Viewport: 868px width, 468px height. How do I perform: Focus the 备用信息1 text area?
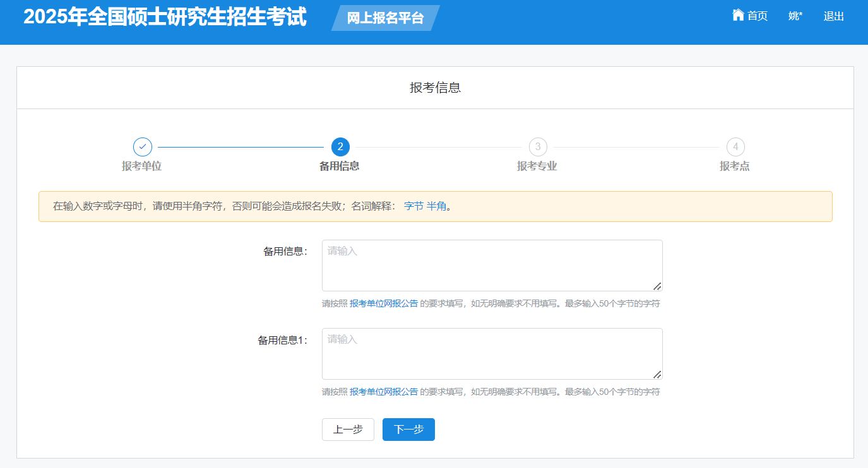(x=492, y=354)
